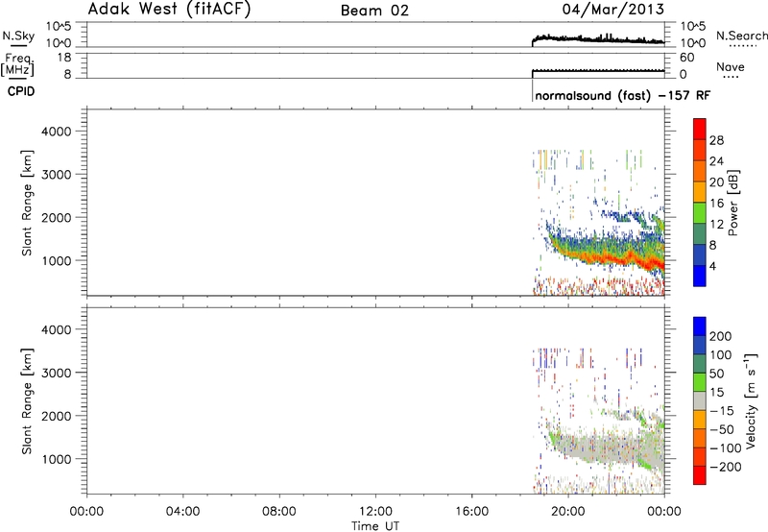Image resolution: width=768 pixels, height=532 pixels.
Task: Click the '4' power colorbar tick value
Action: (712, 266)
